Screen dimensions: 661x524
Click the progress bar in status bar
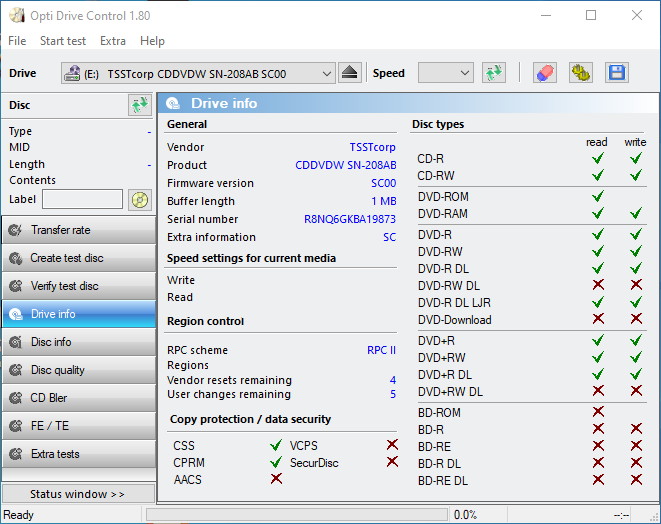pyautogui.click(x=296, y=515)
